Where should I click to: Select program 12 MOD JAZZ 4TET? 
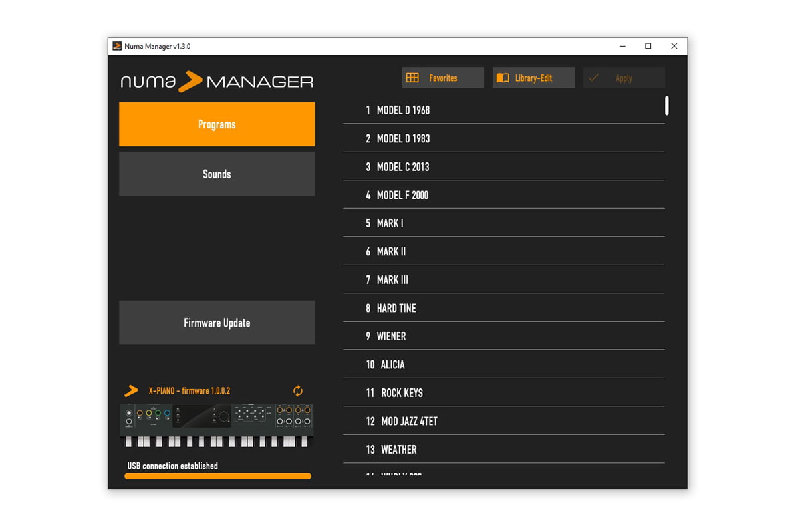pyautogui.click(x=503, y=421)
